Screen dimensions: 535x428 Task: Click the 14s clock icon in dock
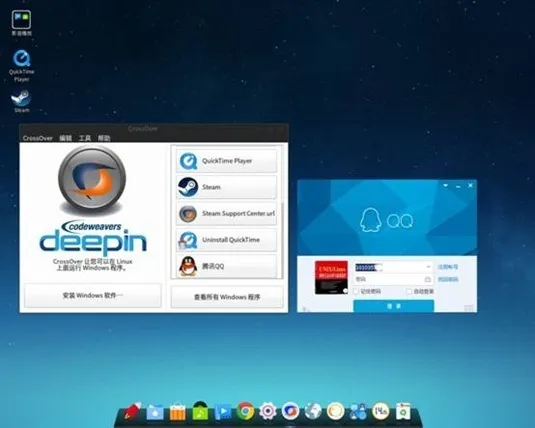coord(381,411)
